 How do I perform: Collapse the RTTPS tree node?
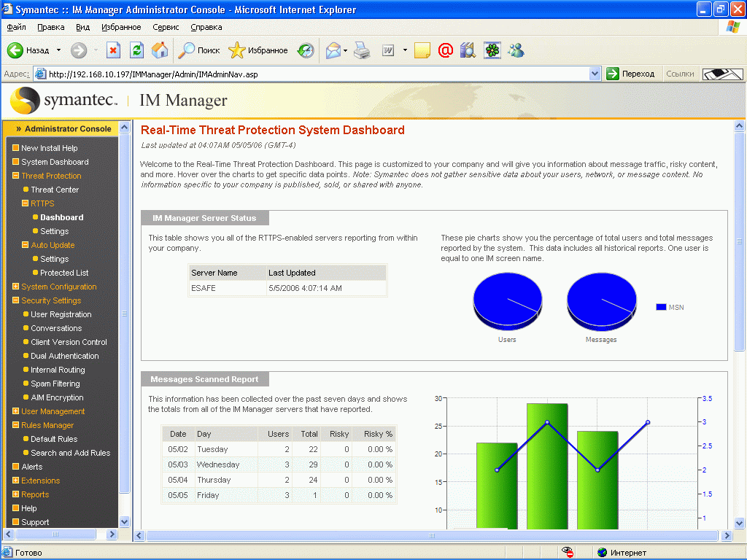click(x=26, y=203)
